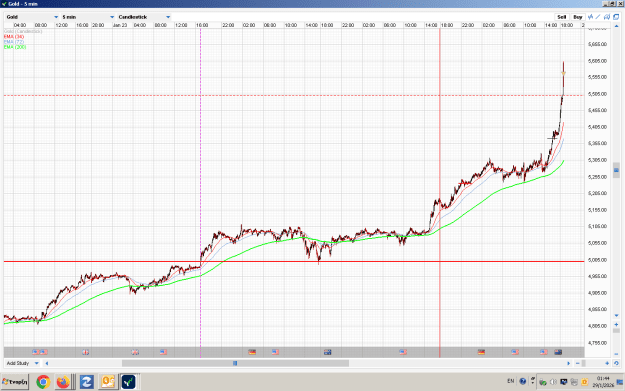
Task: Click the EN language indicator
Action: (x=510, y=381)
